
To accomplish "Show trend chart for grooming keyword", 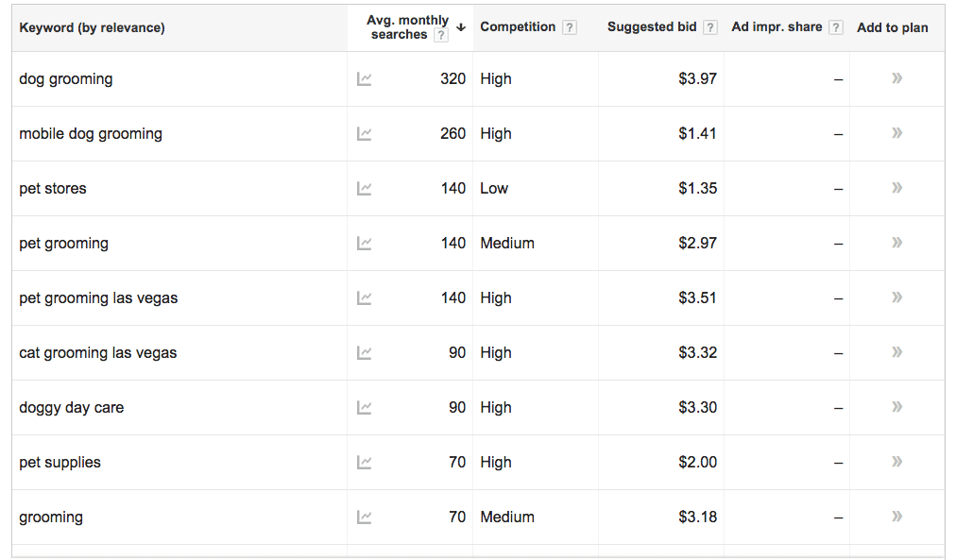I will point(364,518).
